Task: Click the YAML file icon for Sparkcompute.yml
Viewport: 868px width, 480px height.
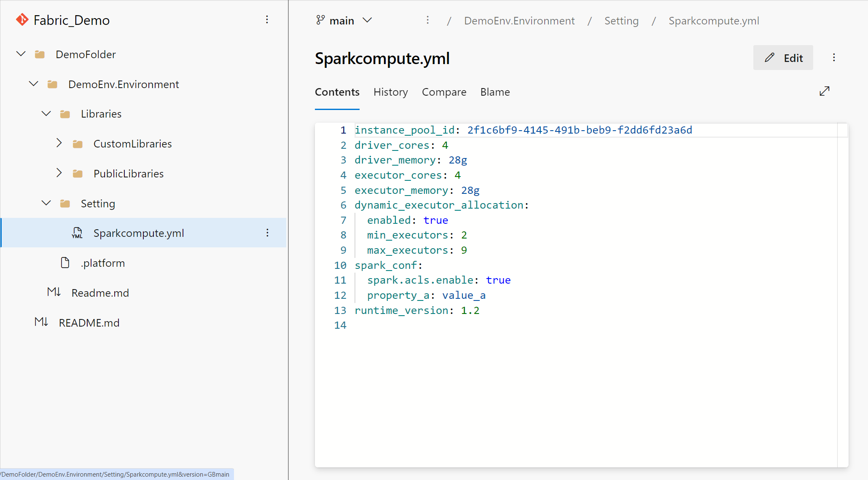Action: click(76, 233)
